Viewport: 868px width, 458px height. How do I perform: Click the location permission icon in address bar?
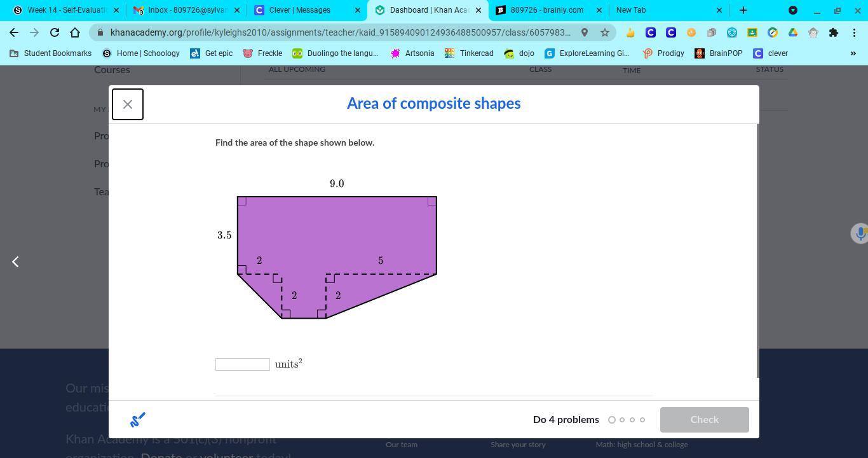point(585,32)
